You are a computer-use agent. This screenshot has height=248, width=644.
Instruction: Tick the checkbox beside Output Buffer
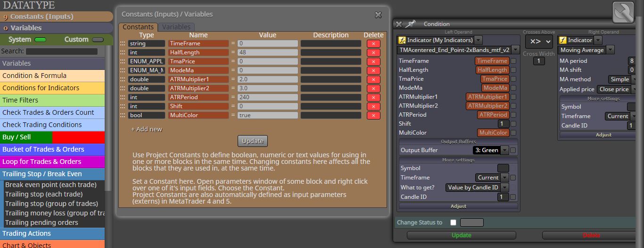(513, 150)
